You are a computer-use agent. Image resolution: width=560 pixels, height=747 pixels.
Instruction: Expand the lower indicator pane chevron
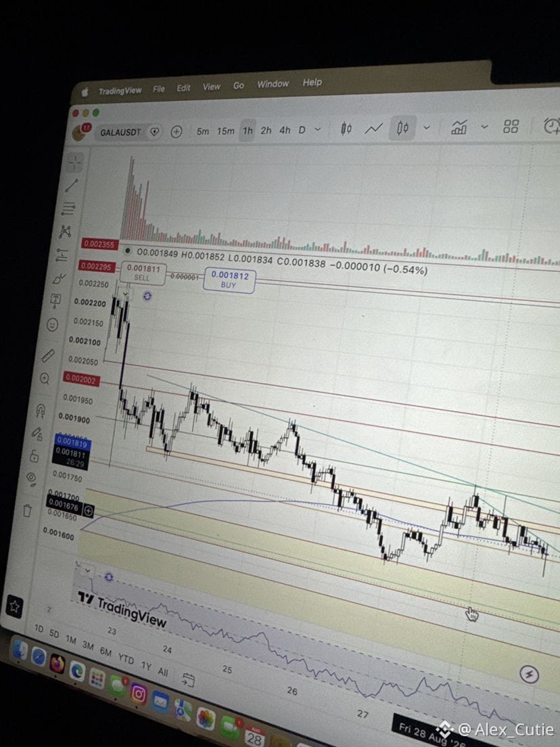[x=88, y=570]
